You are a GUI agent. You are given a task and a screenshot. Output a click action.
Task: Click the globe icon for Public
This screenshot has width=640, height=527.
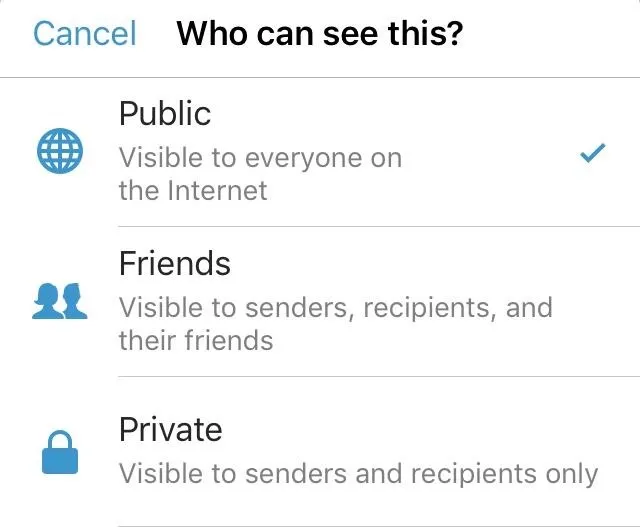click(x=60, y=151)
